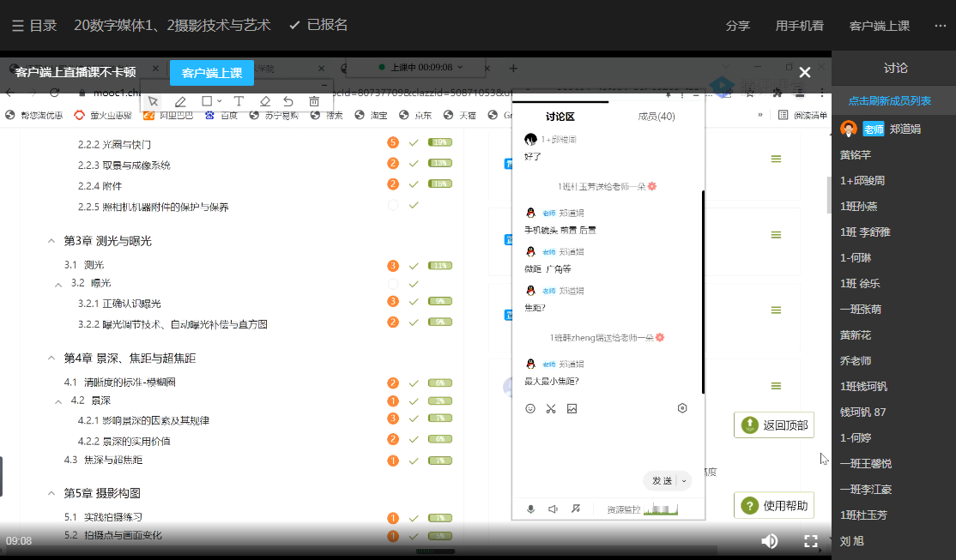Toggle the microphone in chat panel
This screenshot has height=560, width=956.
531,509
